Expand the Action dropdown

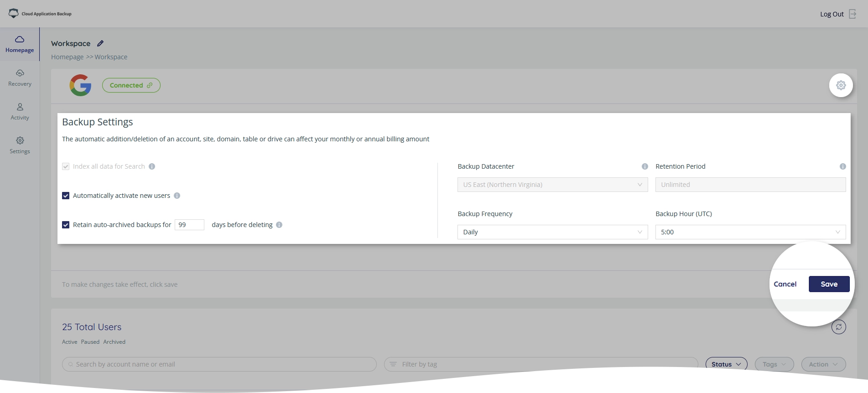(x=823, y=364)
